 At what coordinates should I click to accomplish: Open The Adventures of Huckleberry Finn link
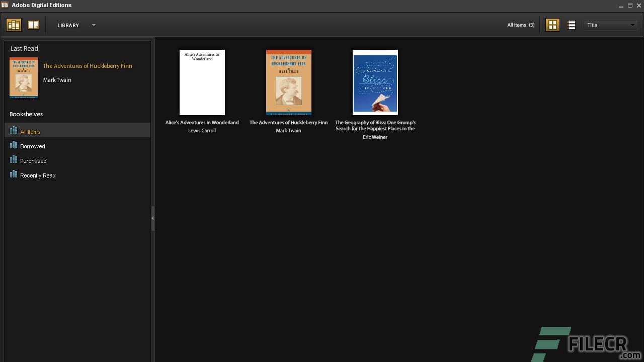point(88,66)
